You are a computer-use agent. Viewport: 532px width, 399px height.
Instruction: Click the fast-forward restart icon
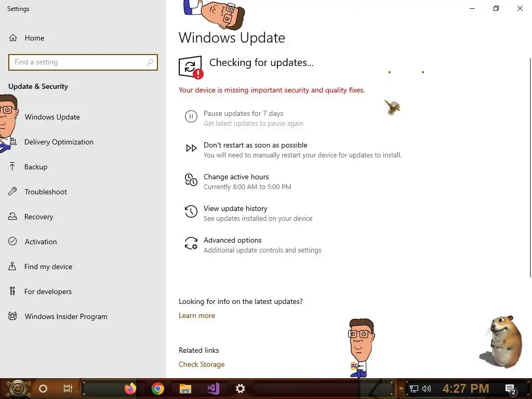[x=191, y=148]
